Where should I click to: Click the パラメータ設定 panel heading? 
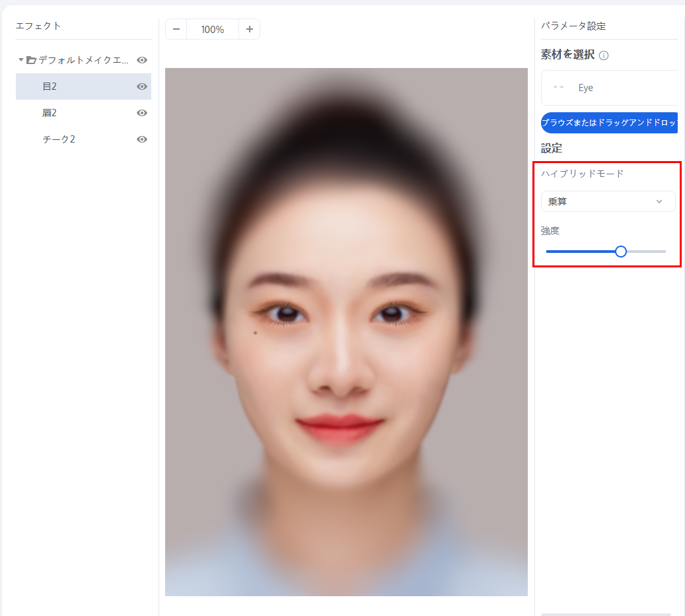[573, 26]
